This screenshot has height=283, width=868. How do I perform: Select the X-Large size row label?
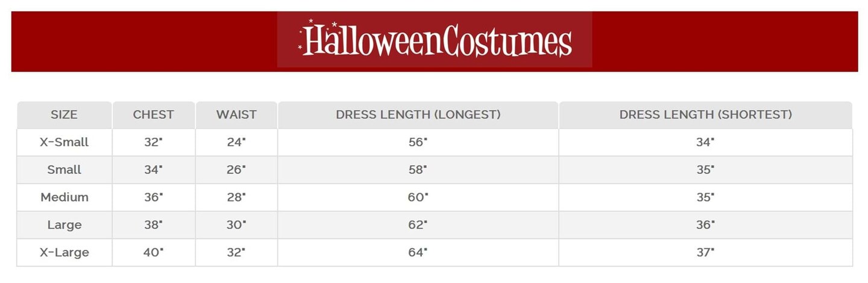pyautogui.click(x=64, y=253)
